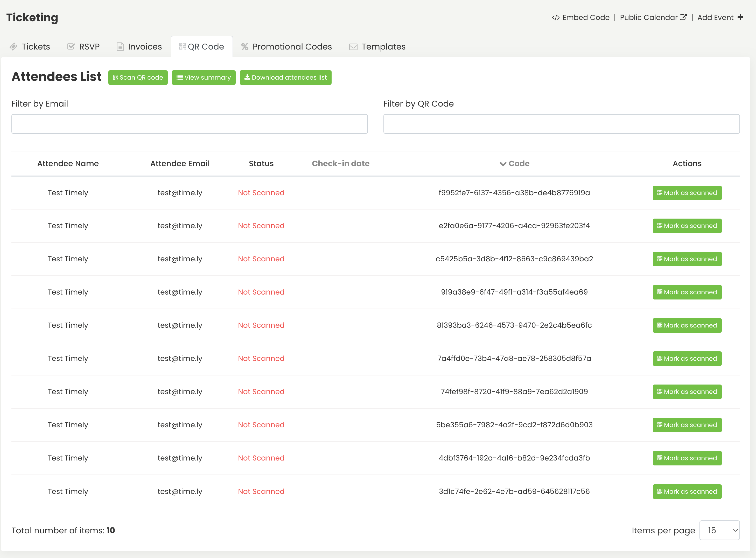
Task: Mark code f9952fe7 row as scanned
Action: tap(687, 193)
